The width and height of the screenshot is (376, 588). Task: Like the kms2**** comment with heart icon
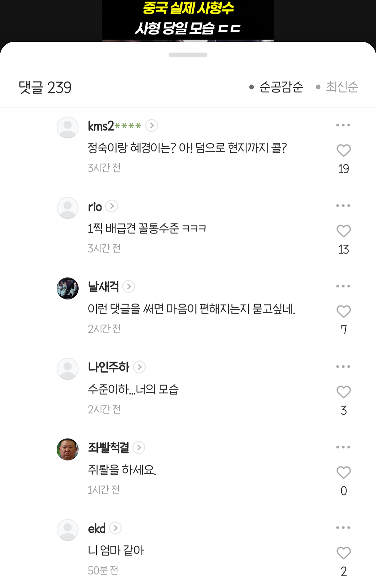coord(343,151)
